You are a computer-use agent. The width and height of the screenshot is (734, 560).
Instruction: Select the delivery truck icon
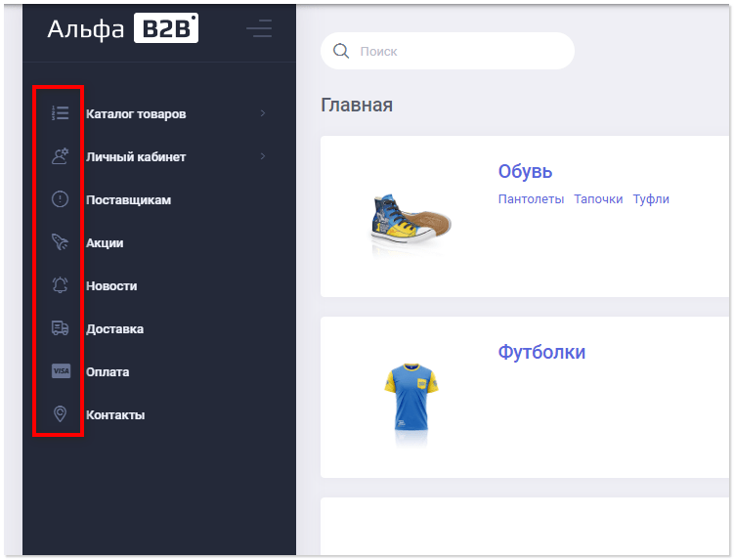point(60,328)
